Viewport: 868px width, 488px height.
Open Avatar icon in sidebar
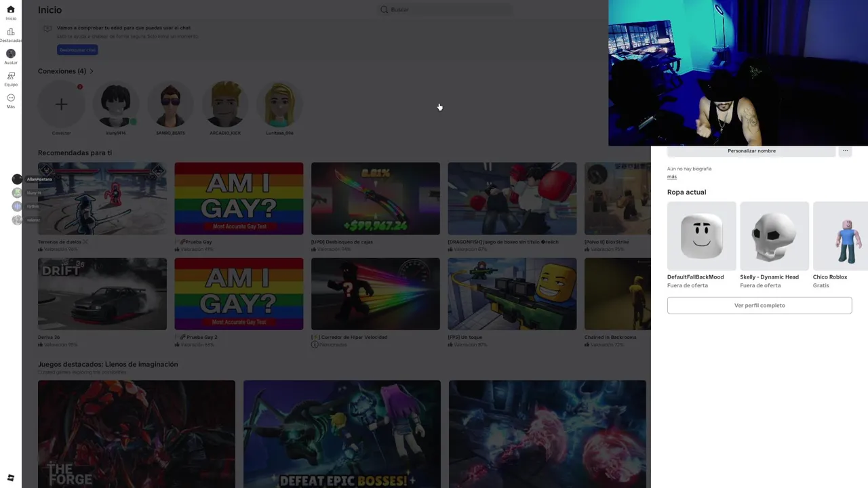(x=10, y=54)
